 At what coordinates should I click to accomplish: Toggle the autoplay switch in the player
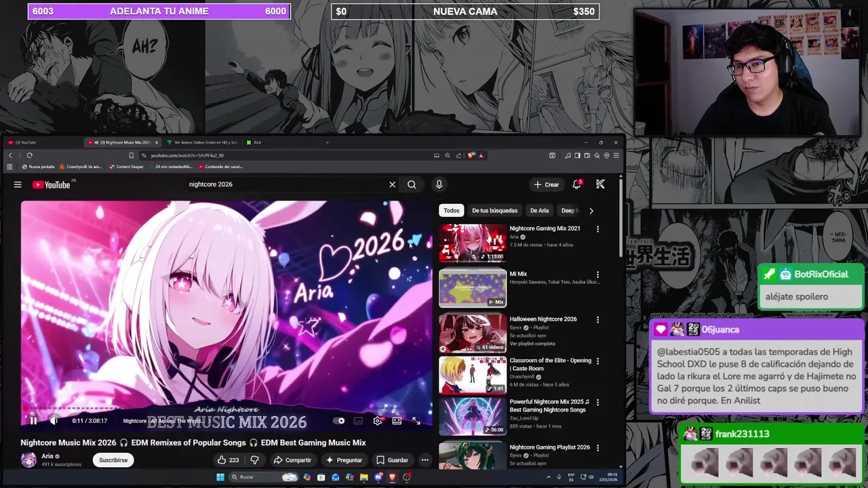[x=339, y=421]
